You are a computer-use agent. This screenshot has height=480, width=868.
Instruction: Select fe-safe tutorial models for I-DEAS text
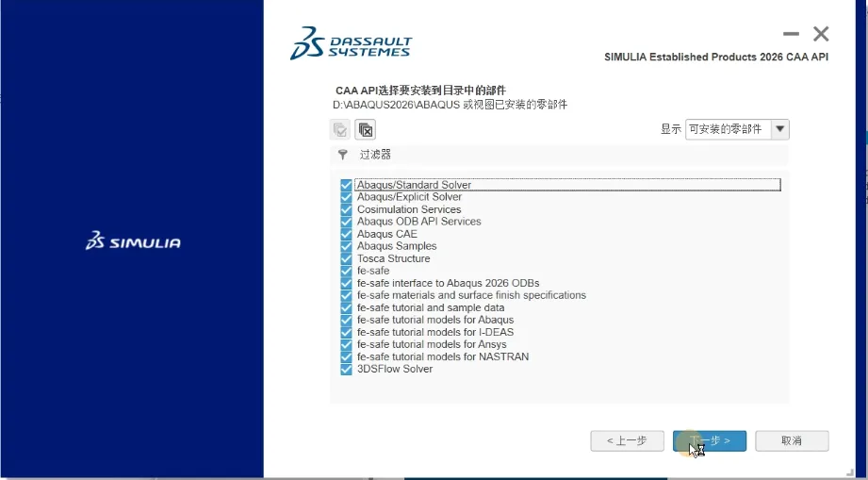435,332
